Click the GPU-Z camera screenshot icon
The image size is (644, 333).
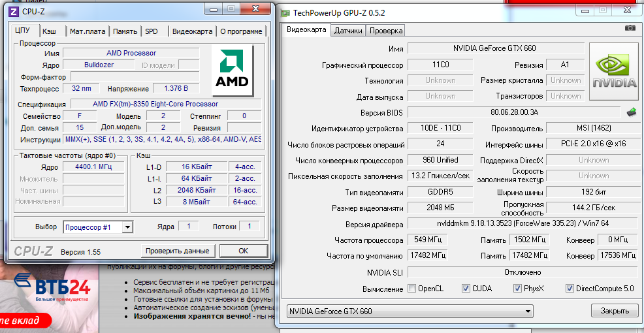point(630,27)
